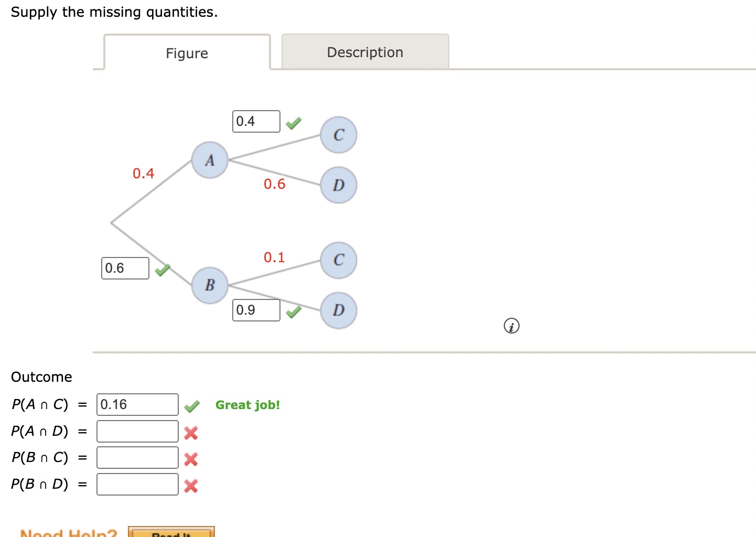Click the green checkmark beside 0.4 input
This screenshot has width=756, height=537.
(294, 122)
